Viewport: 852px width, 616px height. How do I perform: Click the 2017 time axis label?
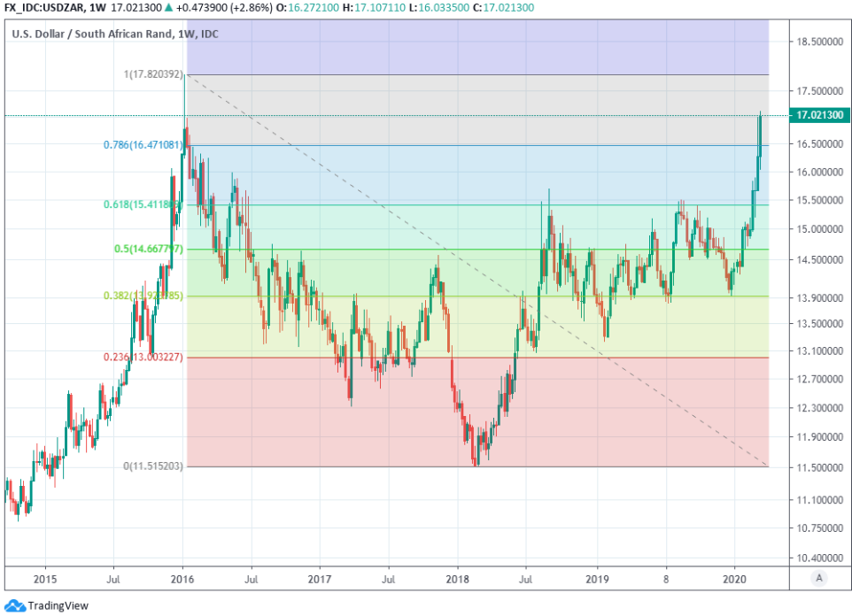click(320, 579)
